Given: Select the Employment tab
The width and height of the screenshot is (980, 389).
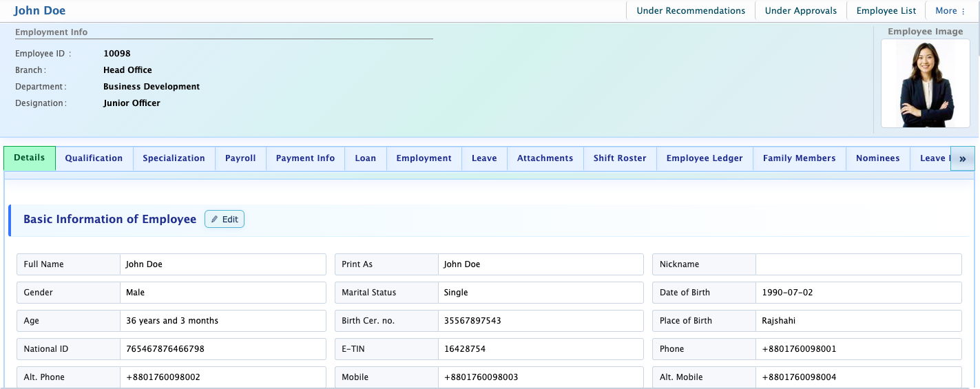Looking at the screenshot, I should click(424, 158).
